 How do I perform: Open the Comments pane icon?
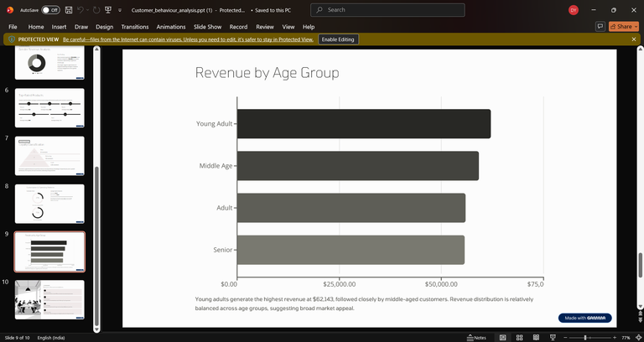coord(600,27)
